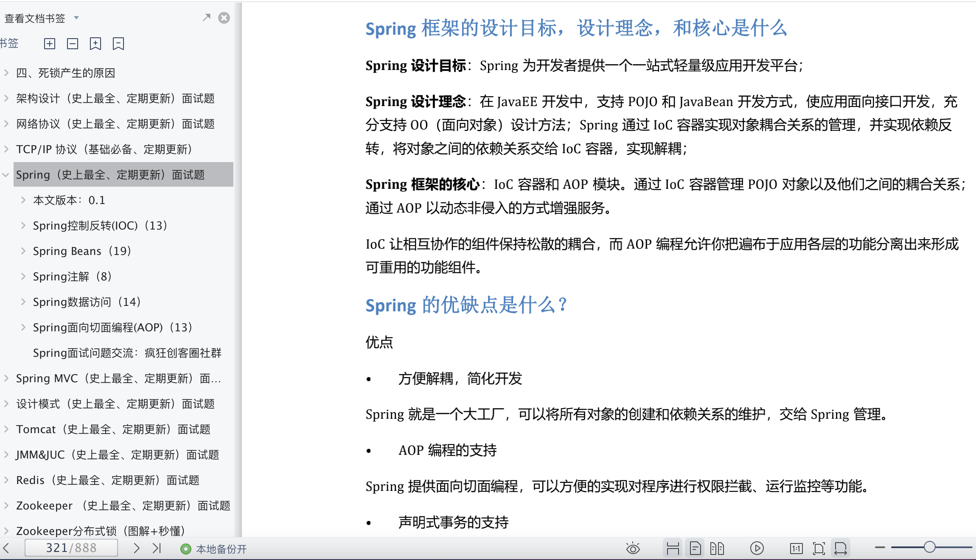Click sidebar vertical resize divider scrollbar
Viewport: 976px width, 560px height.
(x=238, y=270)
